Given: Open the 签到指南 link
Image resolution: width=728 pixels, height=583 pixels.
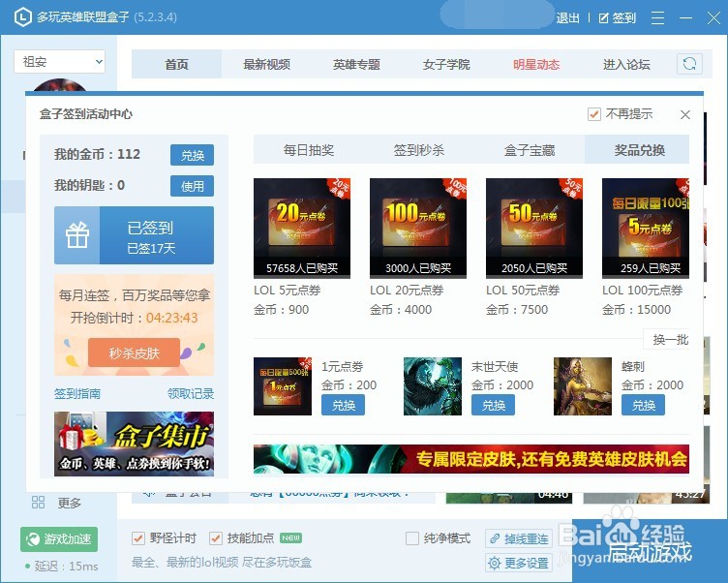Looking at the screenshot, I should tap(77, 393).
